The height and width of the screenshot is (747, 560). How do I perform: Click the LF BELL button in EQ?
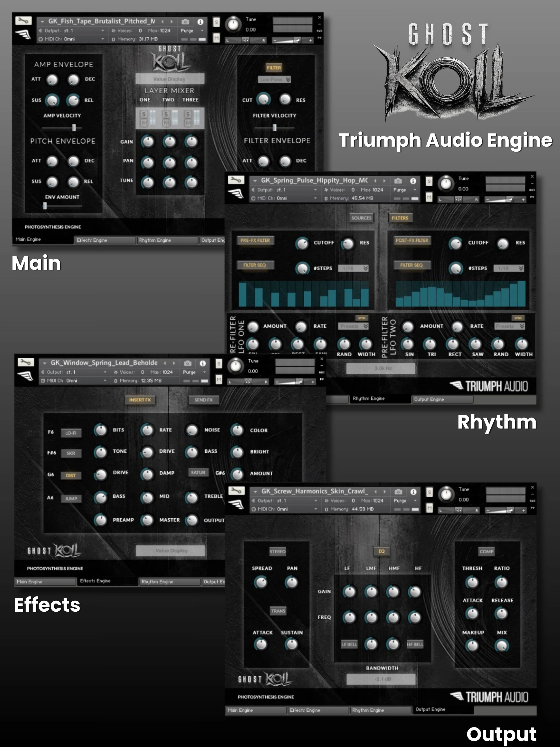349,644
